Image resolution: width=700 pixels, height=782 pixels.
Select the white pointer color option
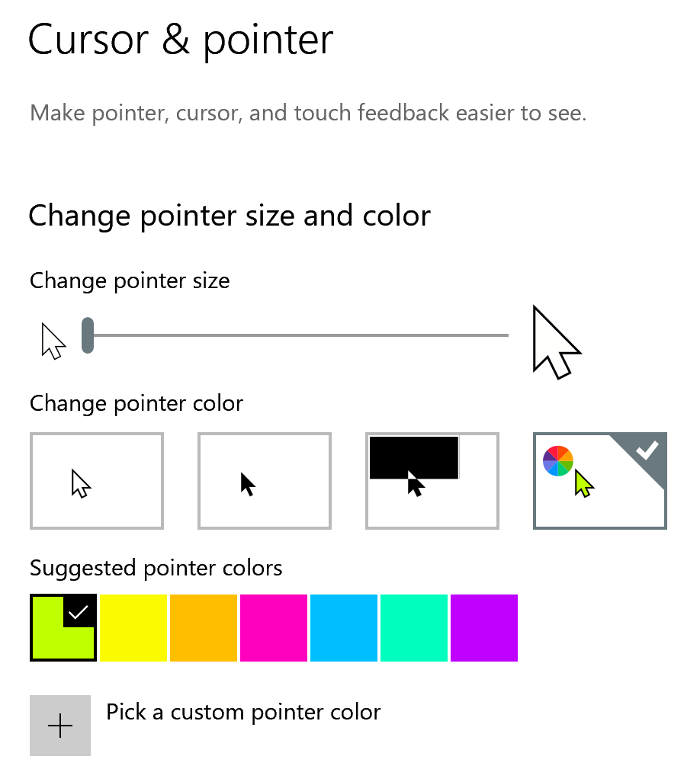(x=97, y=481)
